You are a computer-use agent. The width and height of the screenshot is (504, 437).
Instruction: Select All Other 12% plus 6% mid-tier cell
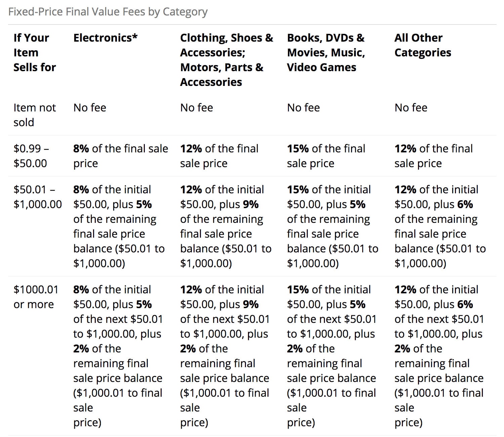point(440,226)
